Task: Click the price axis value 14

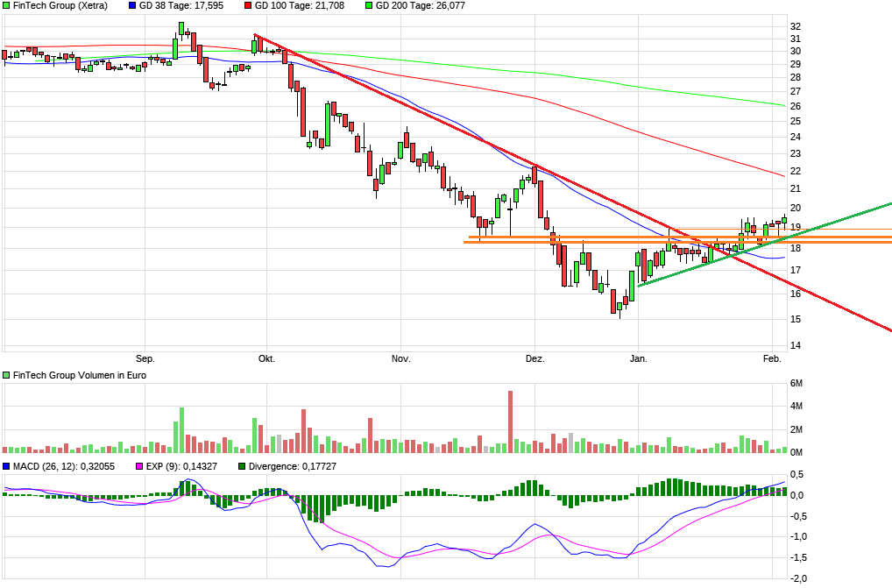Action: [x=796, y=345]
